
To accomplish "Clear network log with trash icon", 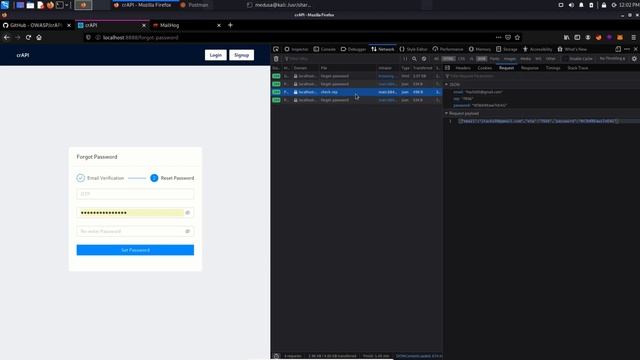I will (x=276, y=59).
